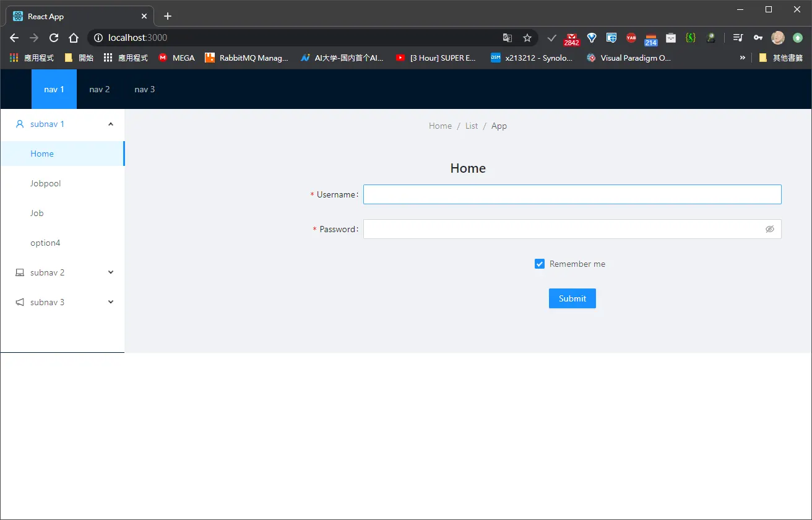Reload the page with the refresh icon

click(54, 38)
